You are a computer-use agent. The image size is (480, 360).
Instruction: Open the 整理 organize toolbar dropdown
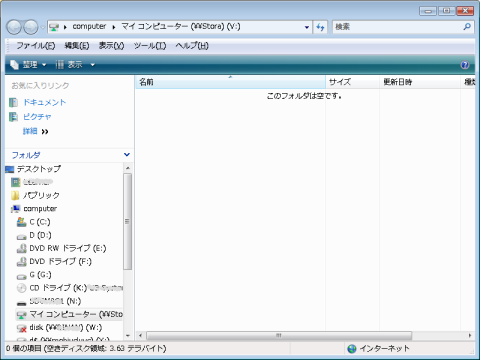pyautogui.click(x=28, y=65)
